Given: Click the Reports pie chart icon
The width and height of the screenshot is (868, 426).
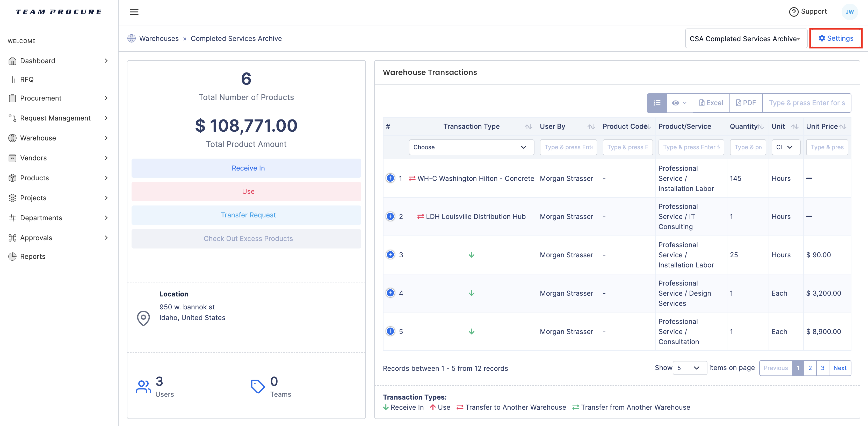Looking at the screenshot, I should pyautogui.click(x=12, y=256).
